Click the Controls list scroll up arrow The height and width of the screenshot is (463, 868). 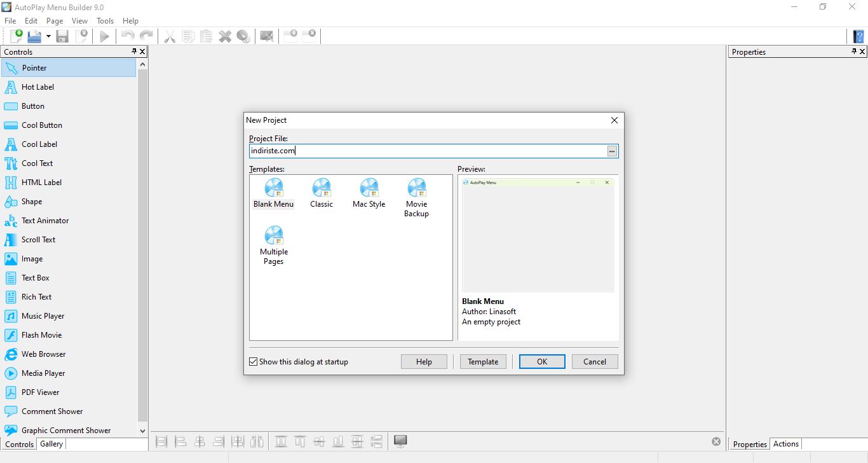click(x=142, y=64)
